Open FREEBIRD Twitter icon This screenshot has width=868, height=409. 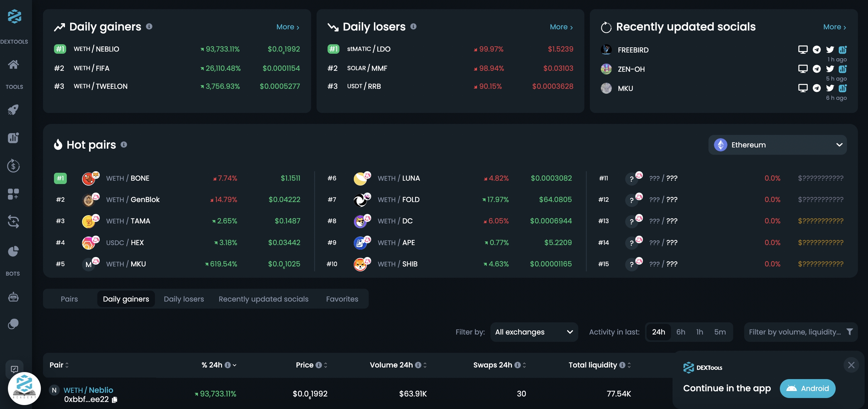tap(830, 49)
